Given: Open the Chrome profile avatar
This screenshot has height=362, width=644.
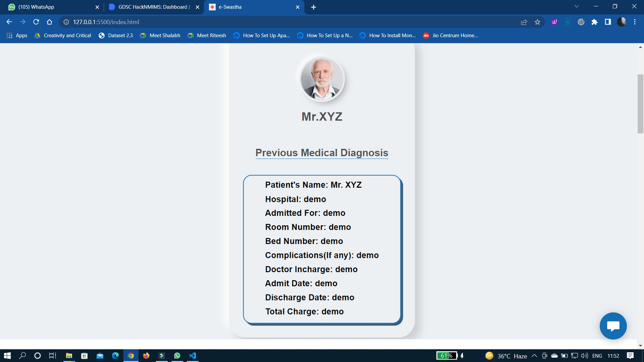Looking at the screenshot, I should pyautogui.click(x=622, y=22).
